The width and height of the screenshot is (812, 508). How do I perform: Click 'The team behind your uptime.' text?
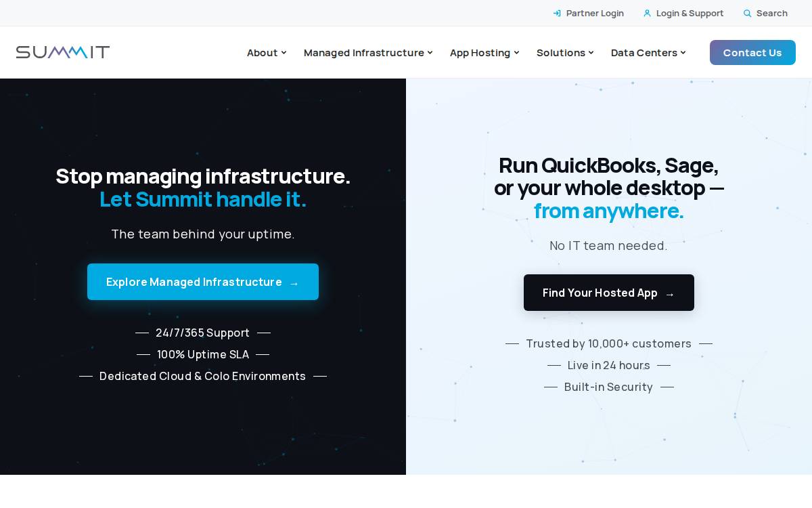coord(203,234)
